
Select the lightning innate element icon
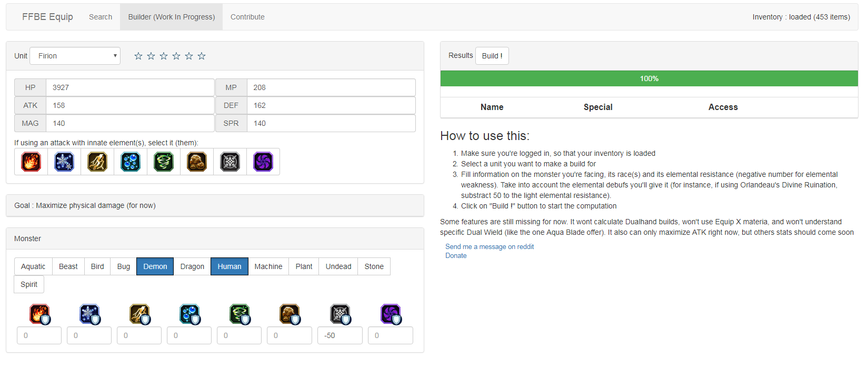(97, 162)
